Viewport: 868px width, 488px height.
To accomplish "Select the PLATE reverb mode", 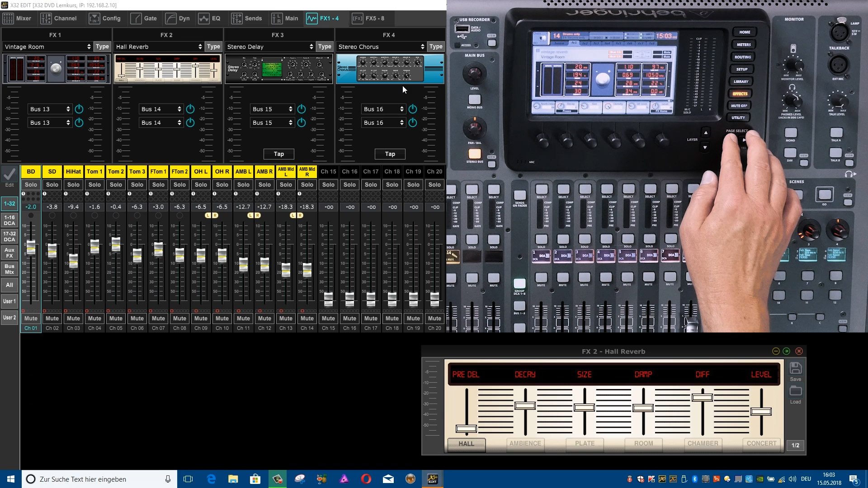I will (x=585, y=444).
